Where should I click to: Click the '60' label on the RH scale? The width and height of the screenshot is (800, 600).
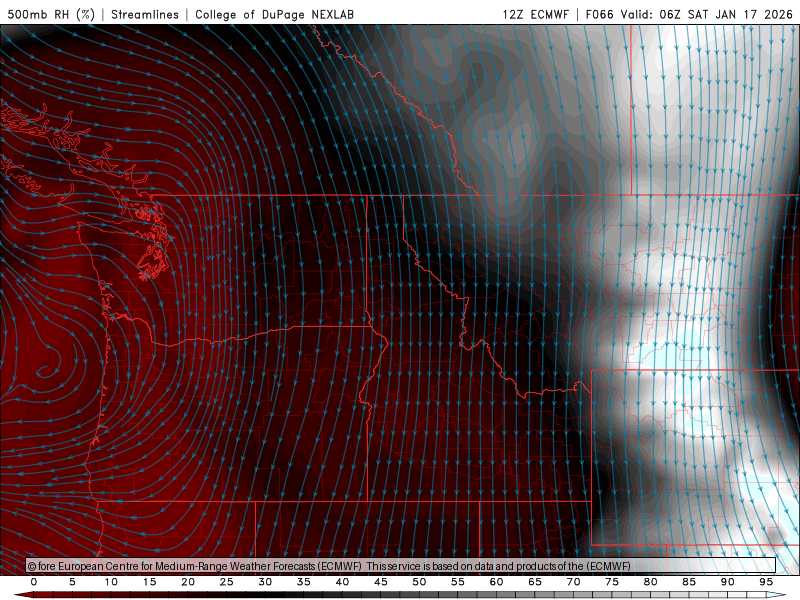(496, 582)
